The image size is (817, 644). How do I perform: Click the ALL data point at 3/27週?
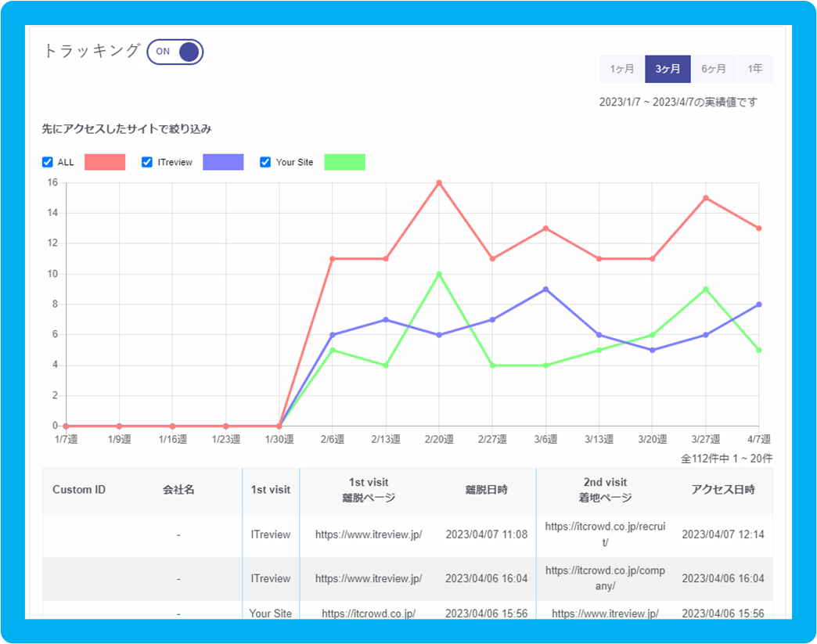coord(706,198)
